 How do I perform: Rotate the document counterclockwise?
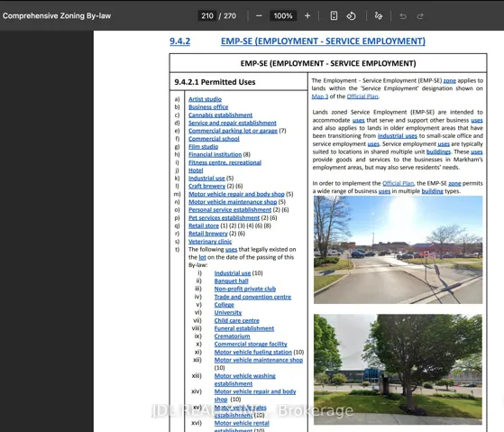pyautogui.click(x=351, y=15)
